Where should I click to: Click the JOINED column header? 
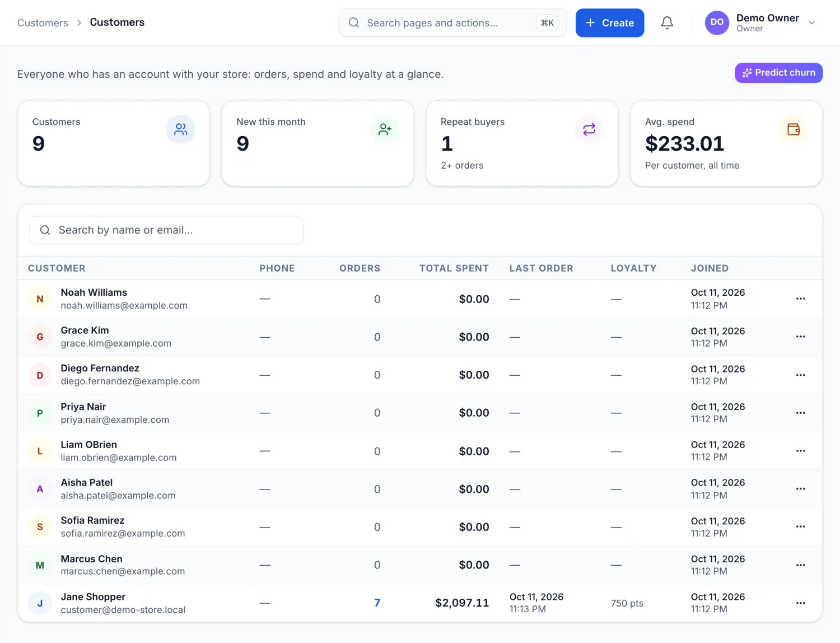(710, 268)
